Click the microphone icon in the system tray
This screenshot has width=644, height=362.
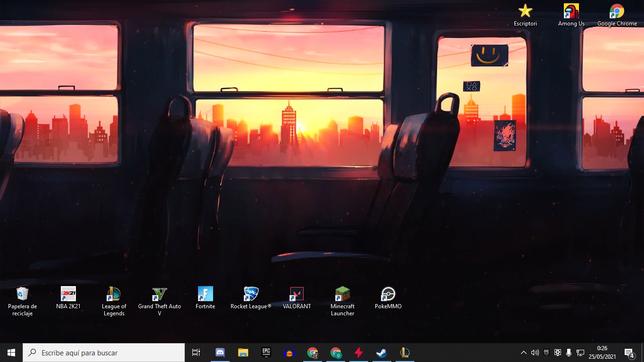tap(569, 353)
